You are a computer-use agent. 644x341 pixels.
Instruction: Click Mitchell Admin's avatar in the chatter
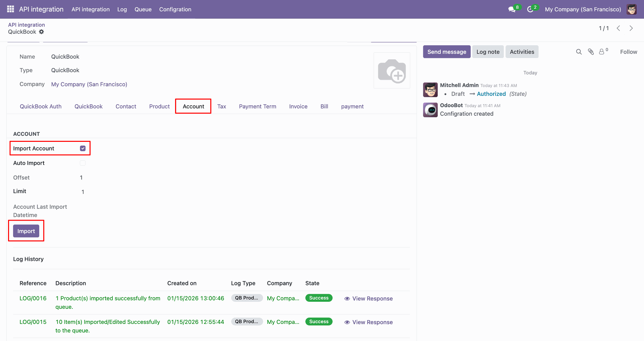tap(430, 90)
